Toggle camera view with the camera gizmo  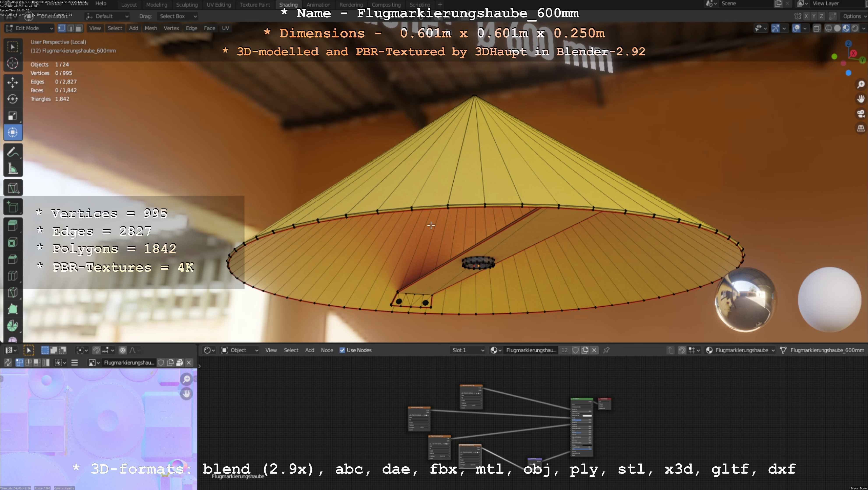[861, 114]
